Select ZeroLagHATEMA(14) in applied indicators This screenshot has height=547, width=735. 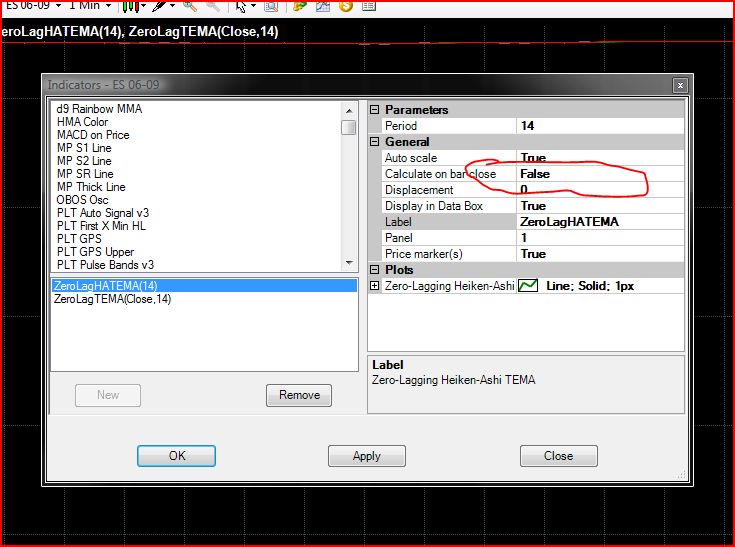[x=204, y=285]
